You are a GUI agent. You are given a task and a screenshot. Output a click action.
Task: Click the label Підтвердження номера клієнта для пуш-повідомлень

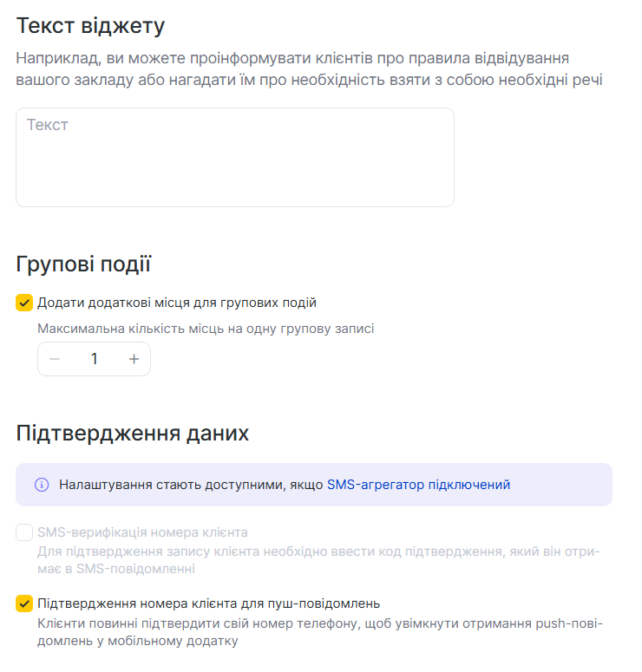209,603
